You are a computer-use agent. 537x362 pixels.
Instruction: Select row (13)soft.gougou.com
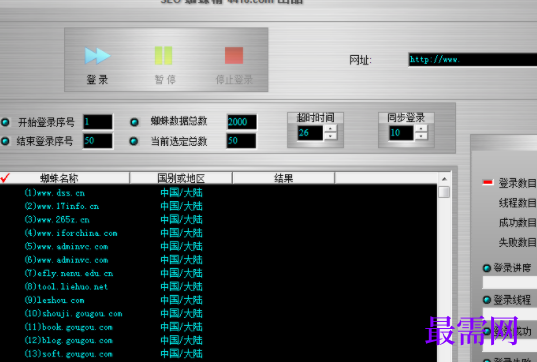point(218,354)
